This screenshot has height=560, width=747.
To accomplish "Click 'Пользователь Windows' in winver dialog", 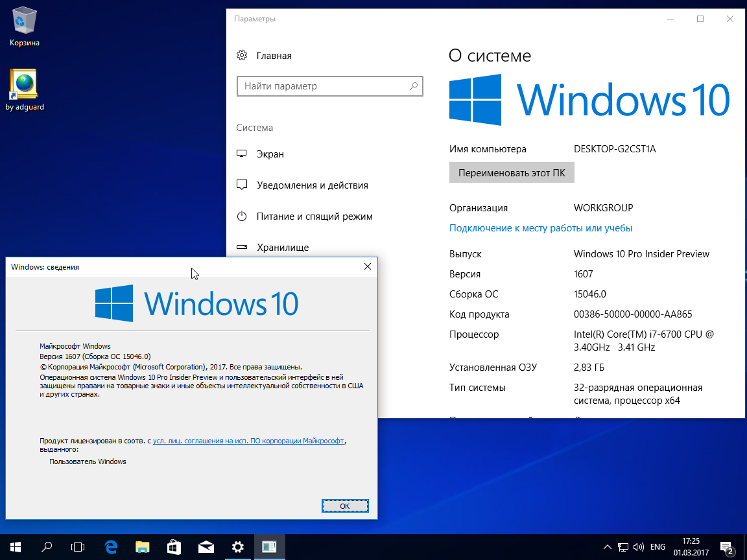I will pyautogui.click(x=88, y=461).
